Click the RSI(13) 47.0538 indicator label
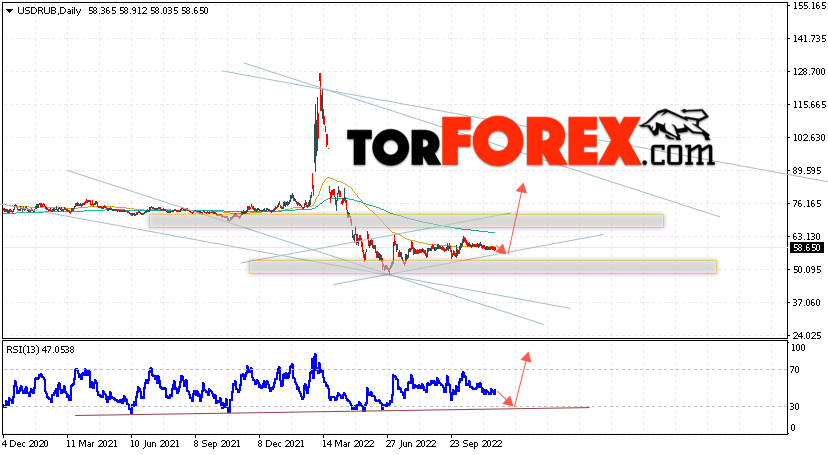Screen dimensions: 828x455 coord(40,349)
